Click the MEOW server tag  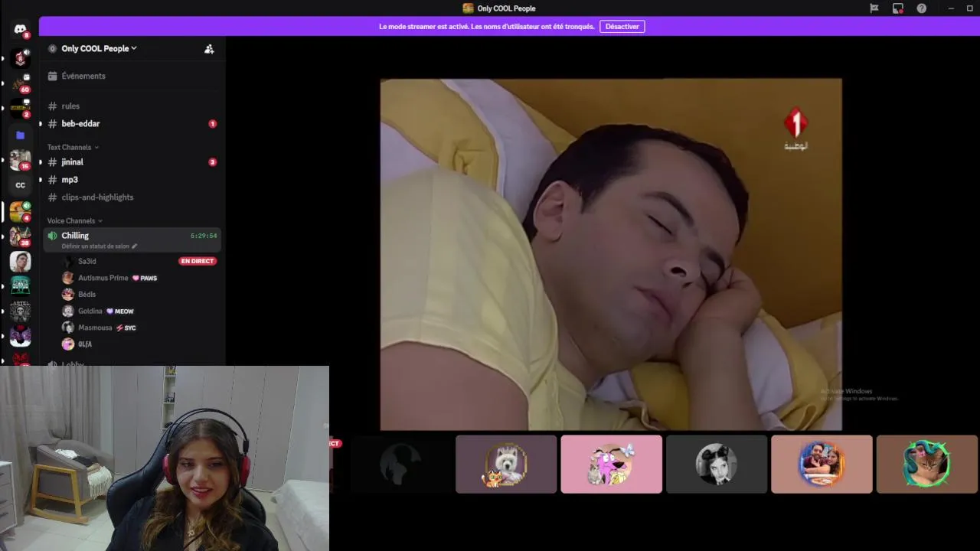pos(120,311)
